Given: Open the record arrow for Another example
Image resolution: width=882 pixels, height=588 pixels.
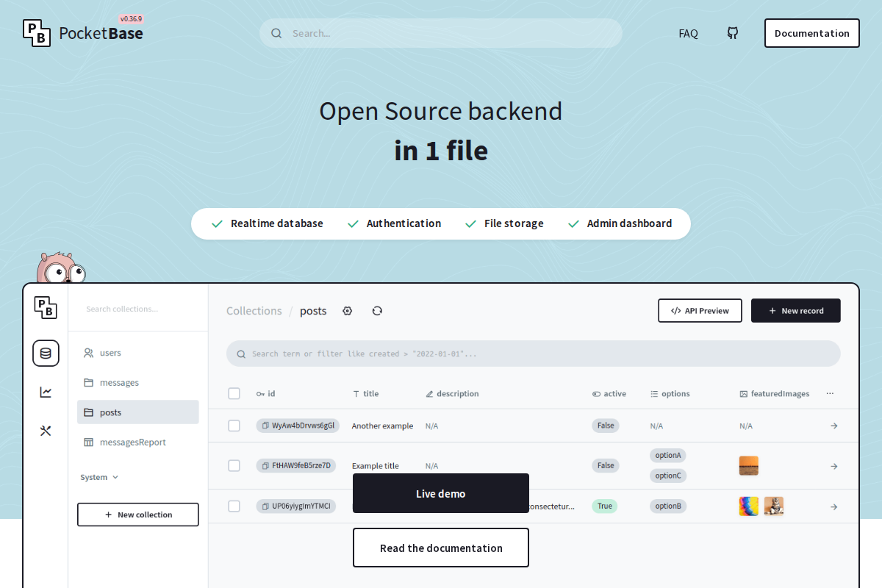Looking at the screenshot, I should pyautogui.click(x=833, y=426).
